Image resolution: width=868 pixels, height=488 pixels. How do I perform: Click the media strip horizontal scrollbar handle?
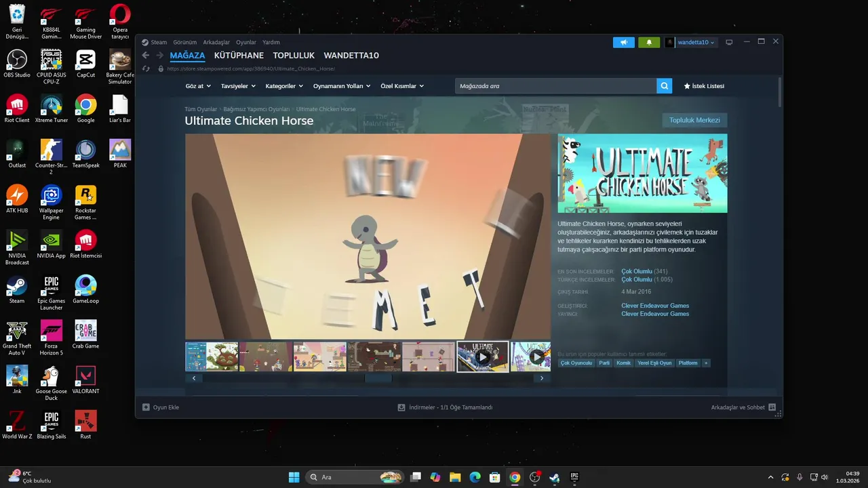(x=378, y=378)
